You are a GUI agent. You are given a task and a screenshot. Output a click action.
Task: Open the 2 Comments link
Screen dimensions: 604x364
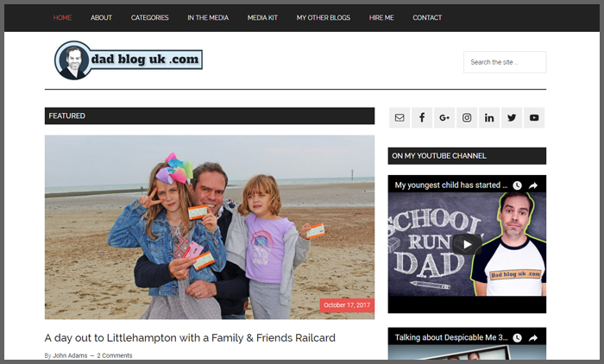115,355
